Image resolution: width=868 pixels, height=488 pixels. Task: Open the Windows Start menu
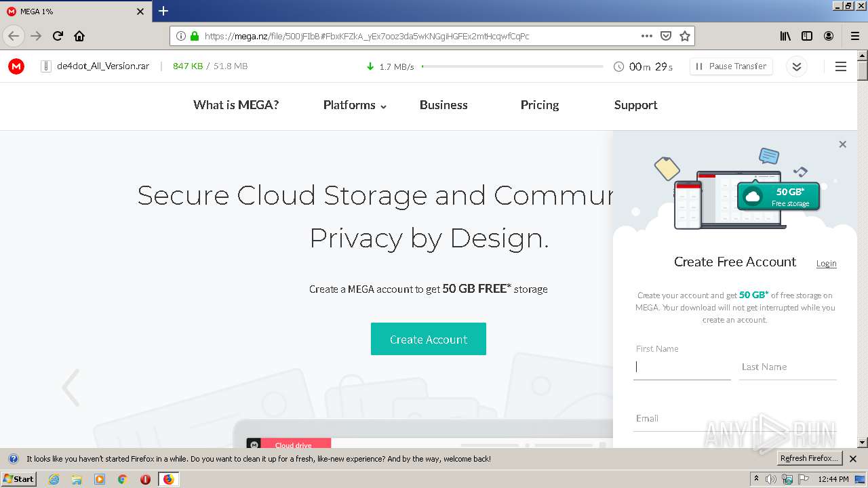18,479
